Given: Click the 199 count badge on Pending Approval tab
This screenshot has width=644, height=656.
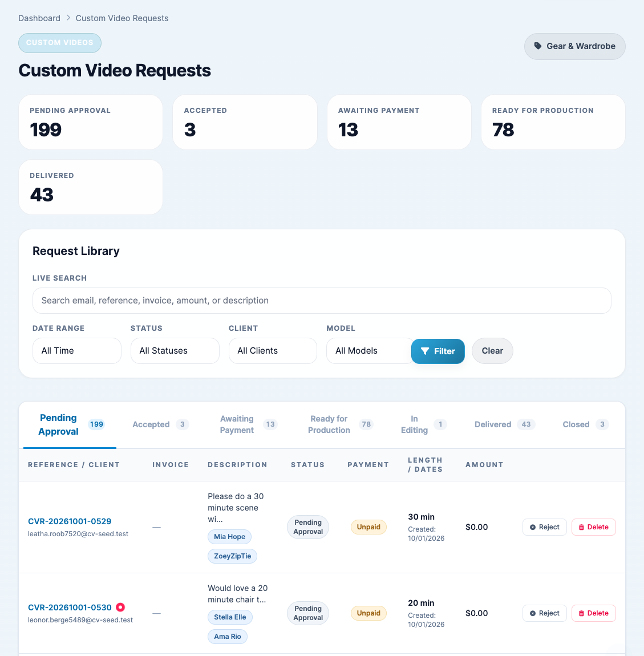Looking at the screenshot, I should click(96, 424).
